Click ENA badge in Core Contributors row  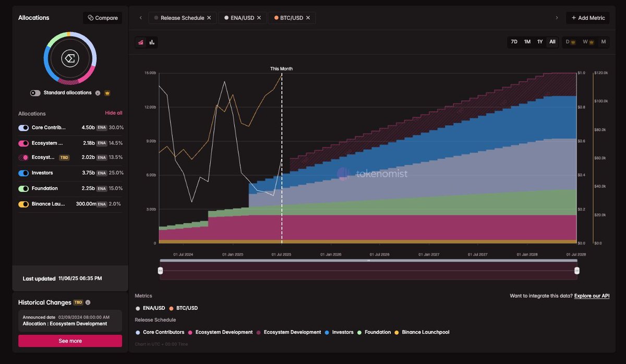click(102, 128)
